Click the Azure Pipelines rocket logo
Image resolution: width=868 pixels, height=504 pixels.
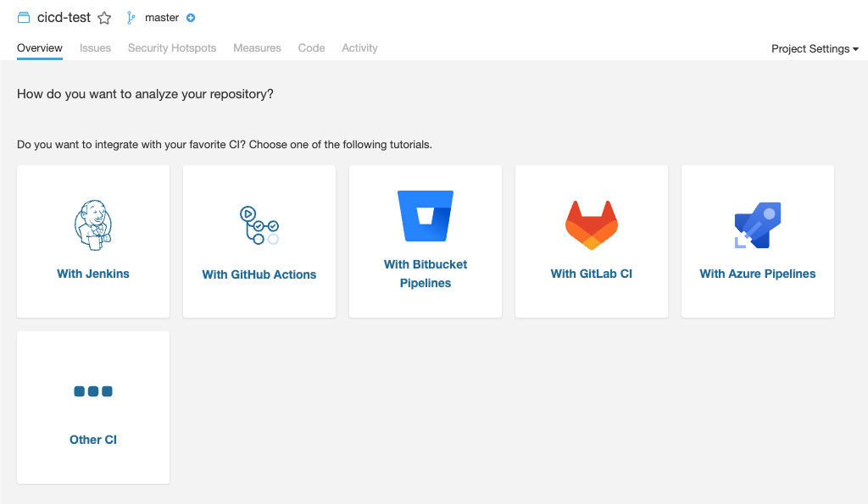point(757,225)
